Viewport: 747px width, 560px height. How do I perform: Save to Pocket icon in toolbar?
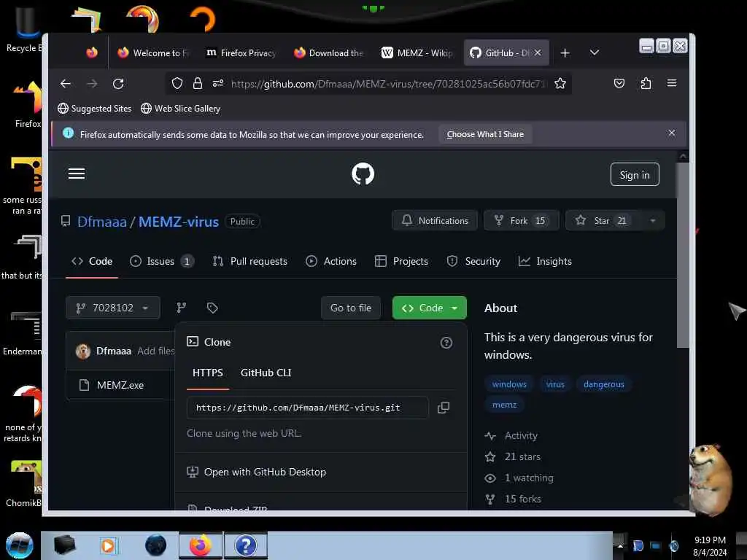click(619, 83)
